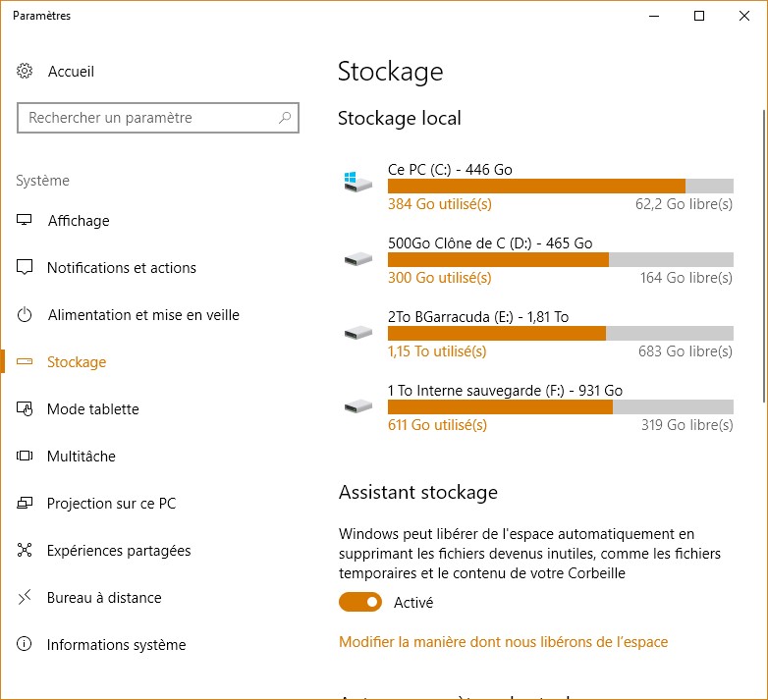Open the Stockage settings page
The image size is (768, 700).
click(76, 362)
